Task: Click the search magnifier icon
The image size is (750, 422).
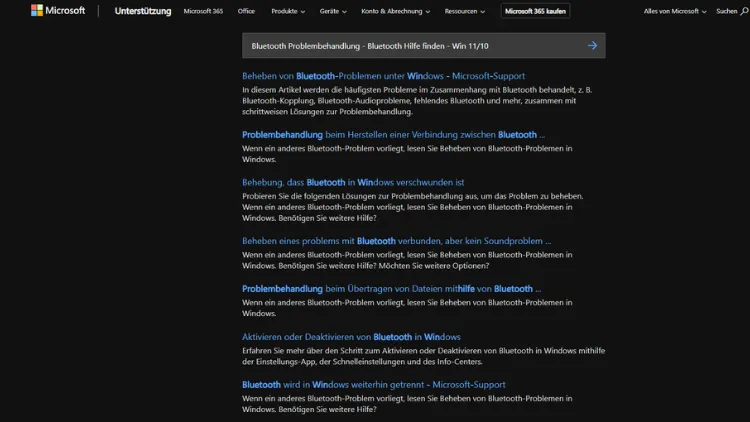Action: click(x=744, y=11)
